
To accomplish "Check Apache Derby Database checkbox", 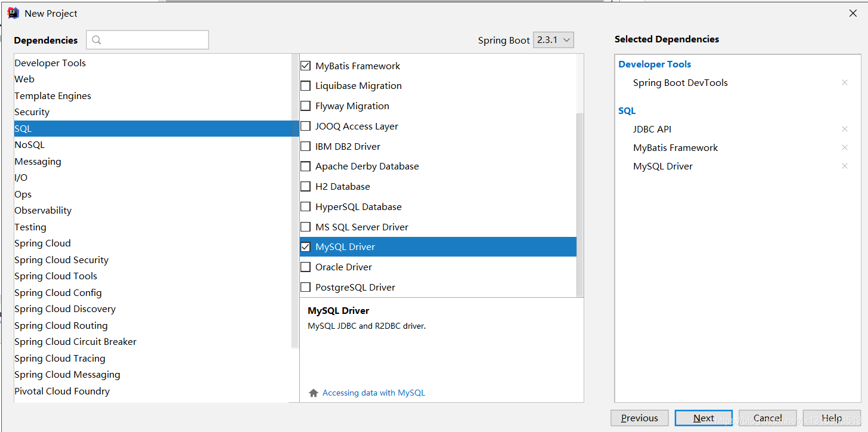I will pos(305,166).
